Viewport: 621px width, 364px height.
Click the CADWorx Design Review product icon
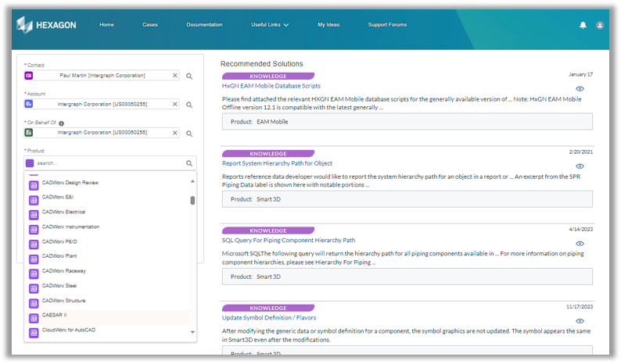34,185
